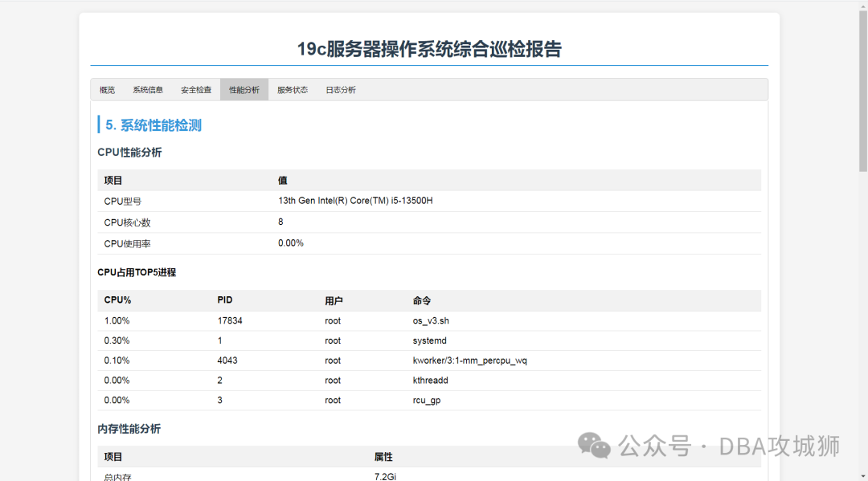Click the 7.2Gi total memory value
This screenshot has height=481, width=868.
[385, 476]
